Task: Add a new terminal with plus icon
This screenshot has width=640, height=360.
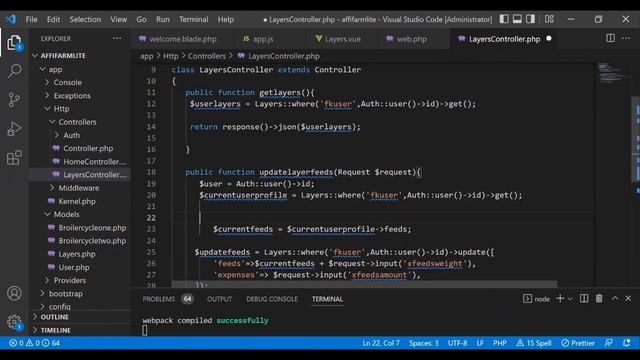Action: (560, 299)
